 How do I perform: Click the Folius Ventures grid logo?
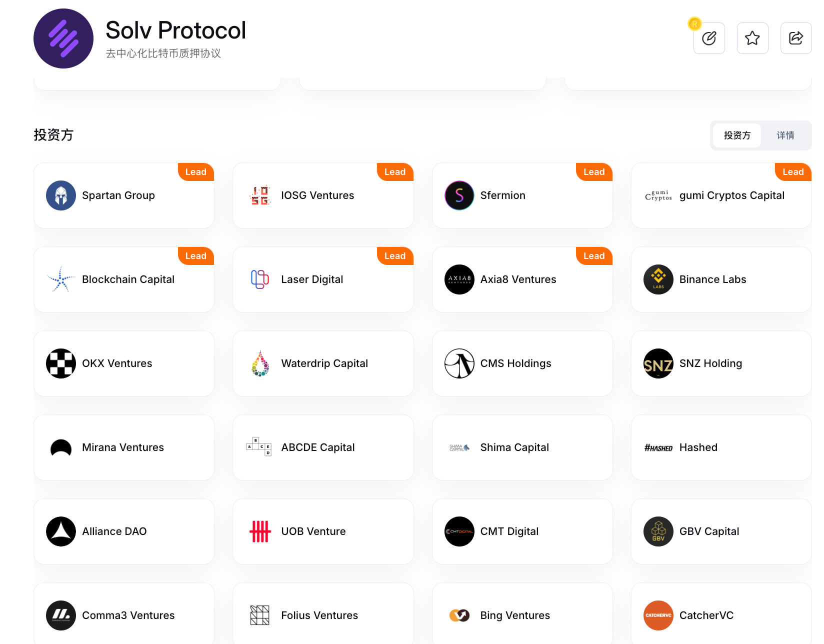coord(260,615)
